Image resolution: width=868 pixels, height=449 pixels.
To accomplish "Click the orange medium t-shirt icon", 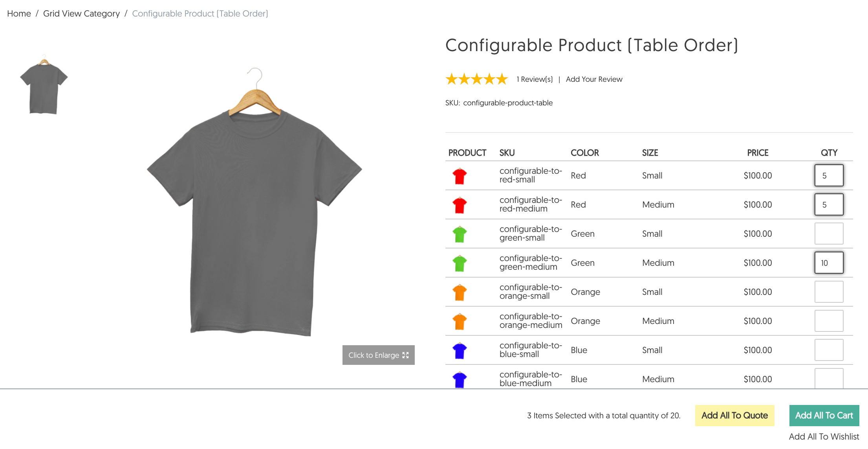I will 459,322.
